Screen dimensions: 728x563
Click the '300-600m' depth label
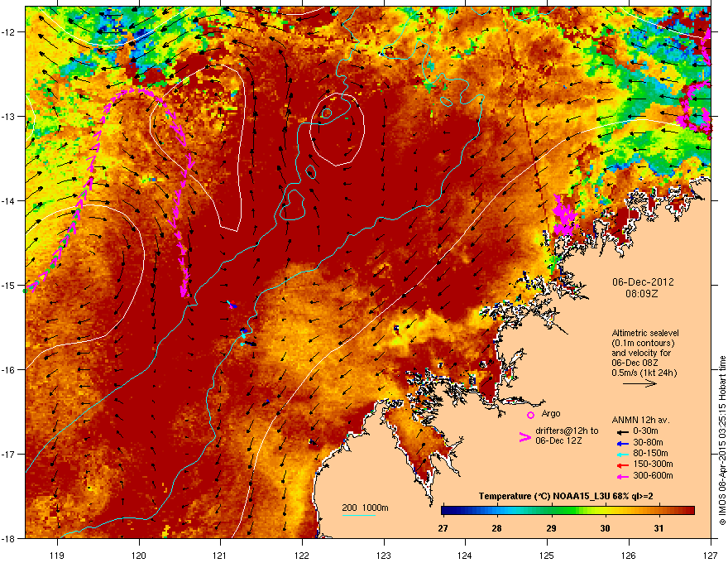[x=653, y=475]
